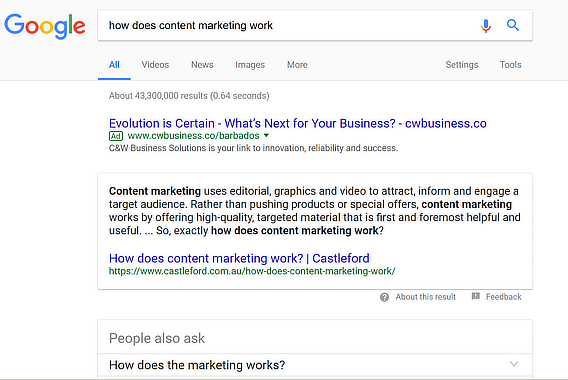Open 'Evolution is Certain' ad headline link
This screenshot has width=568, height=380.
click(297, 124)
